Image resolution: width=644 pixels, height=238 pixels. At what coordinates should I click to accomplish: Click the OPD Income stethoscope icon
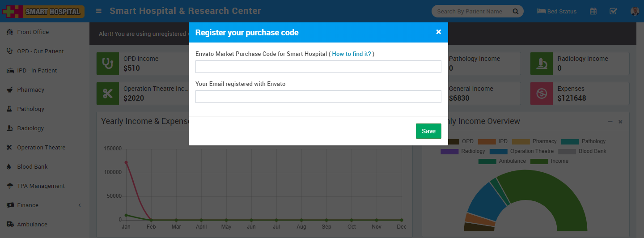tap(108, 64)
